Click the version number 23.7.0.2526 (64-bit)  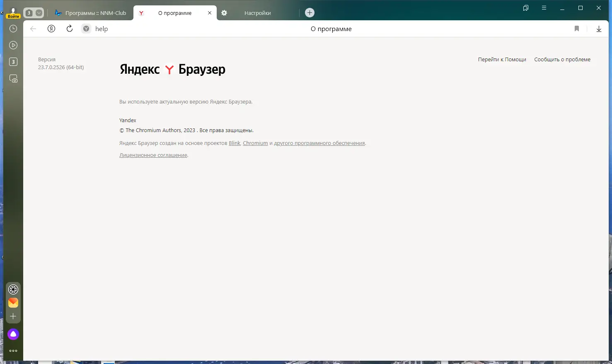(x=61, y=67)
